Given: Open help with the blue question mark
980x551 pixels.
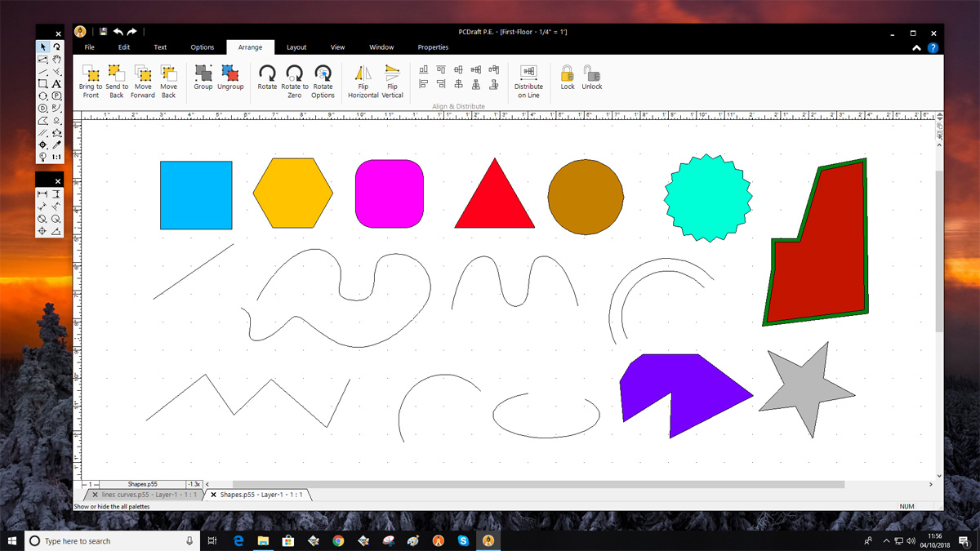Looking at the screenshot, I should (x=933, y=48).
